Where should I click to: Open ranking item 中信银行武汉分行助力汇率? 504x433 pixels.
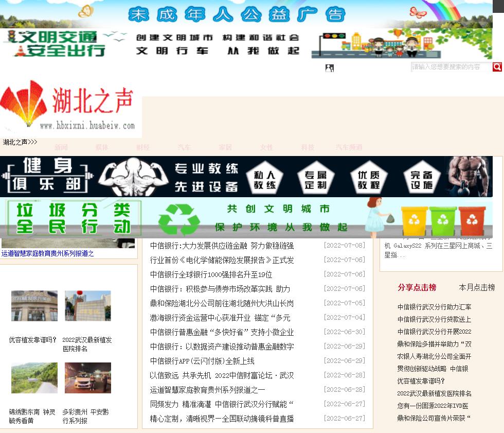click(434, 307)
